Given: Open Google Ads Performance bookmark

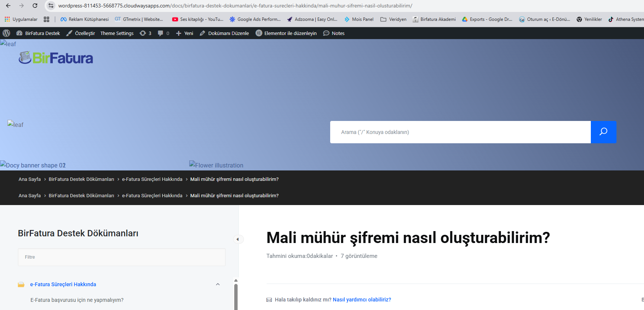Looking at the screenshot, I should point(255,19).
